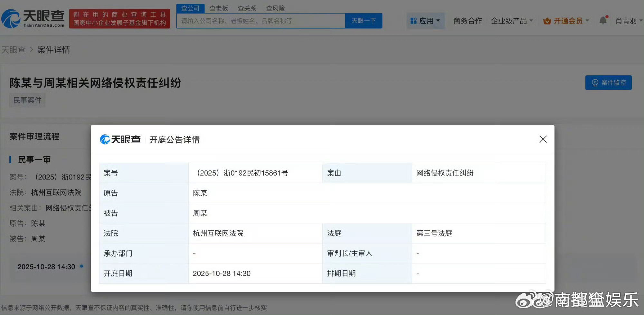Click the company name search input field
Screen dimensions: 644x315
(x=261, y=21)
